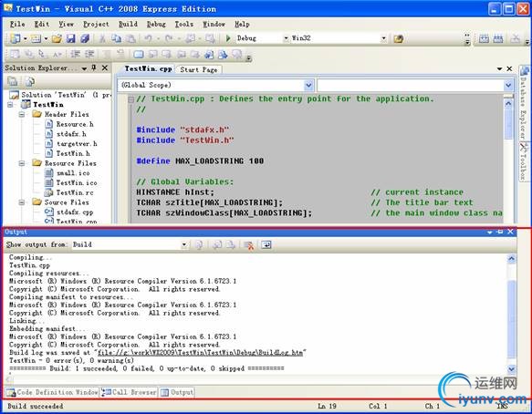This screenshot has width=532, height=414.
Task: Select small.ico in Resource Files
Action: 73,173
